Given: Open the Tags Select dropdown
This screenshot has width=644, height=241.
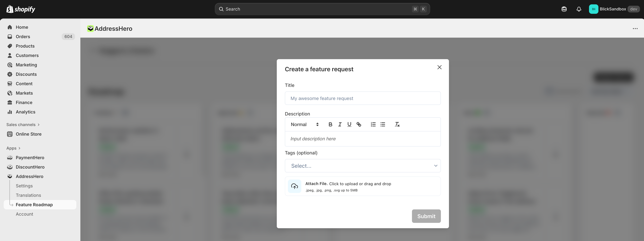Looking at the screenshot, I should 363,166.
